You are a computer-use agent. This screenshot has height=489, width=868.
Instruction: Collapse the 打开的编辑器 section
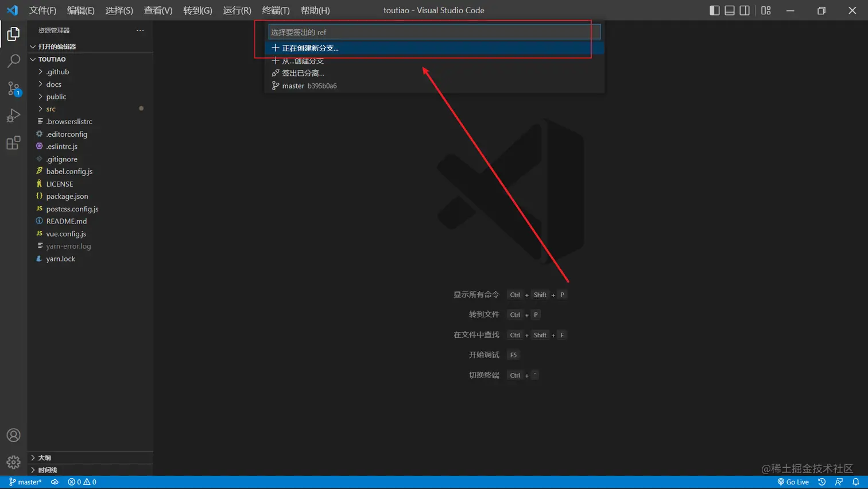pos(90,47)
